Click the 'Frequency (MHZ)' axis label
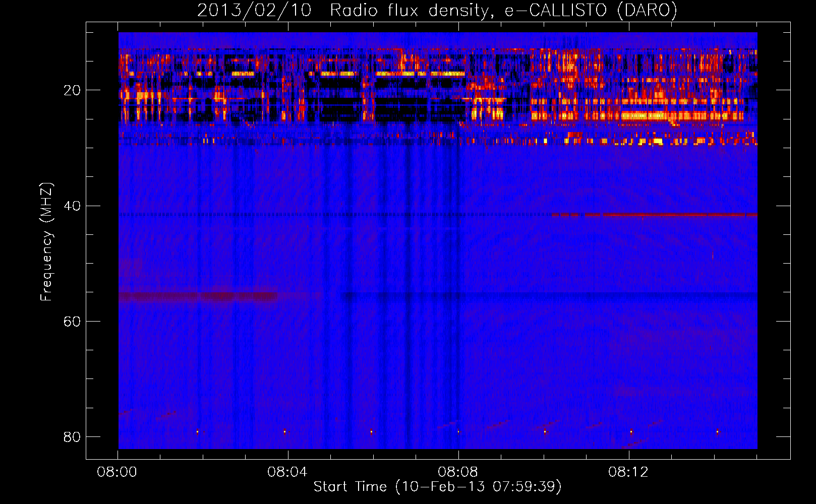This screenshot has width=816, height=504. [x=46, y=242]
